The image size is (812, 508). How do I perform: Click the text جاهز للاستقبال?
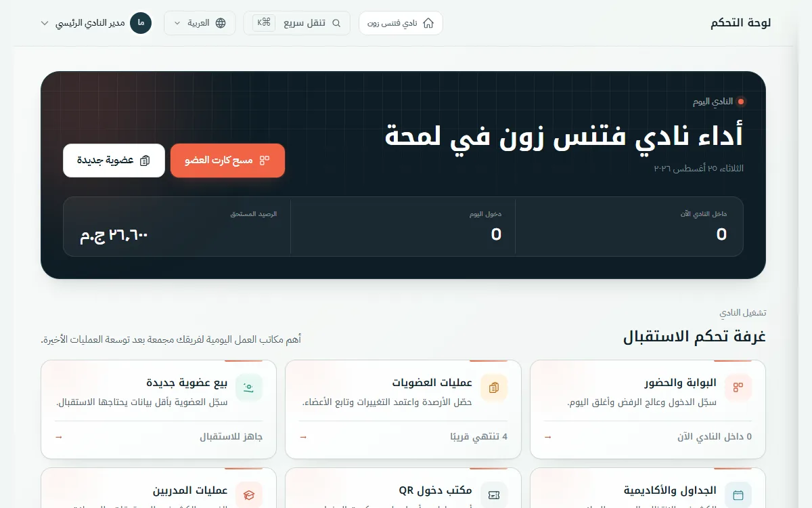point(231,437)
